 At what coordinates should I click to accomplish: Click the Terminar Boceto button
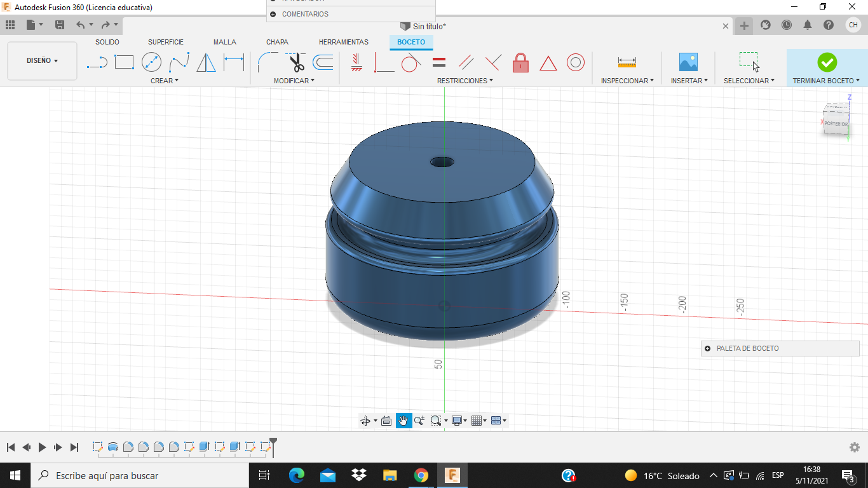point(827,62)
